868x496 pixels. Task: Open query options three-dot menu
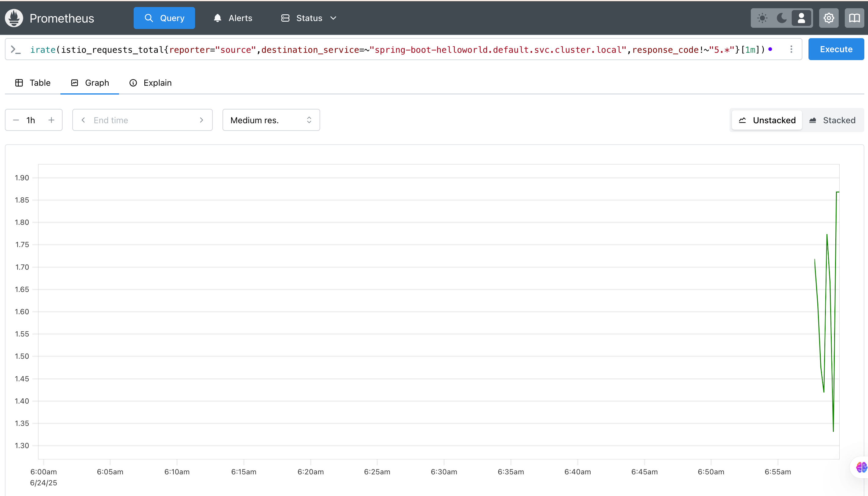[x=791, y=49]
